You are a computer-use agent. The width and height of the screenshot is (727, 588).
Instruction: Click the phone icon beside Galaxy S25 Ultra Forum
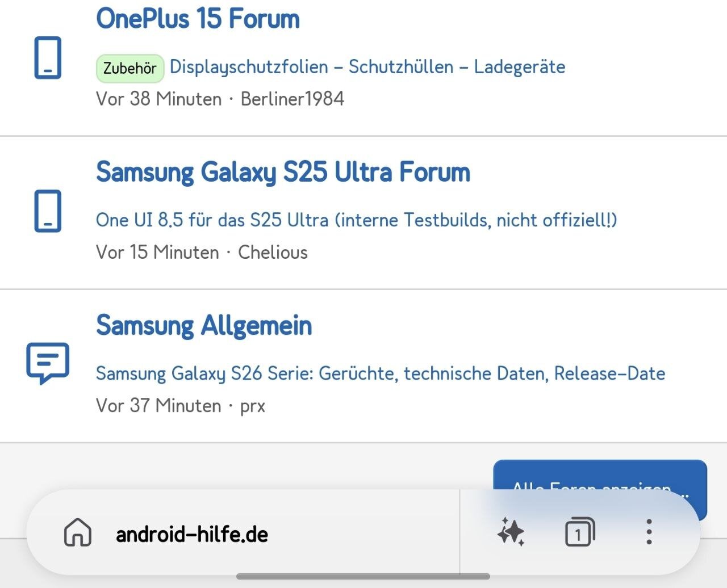[x=48, y=211]
